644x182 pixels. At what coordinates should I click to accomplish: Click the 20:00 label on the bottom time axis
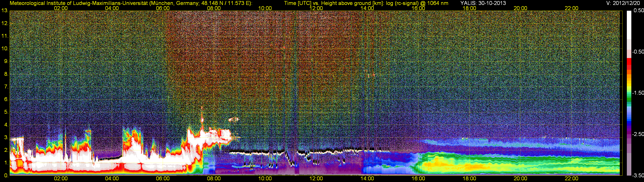(521, 179)
